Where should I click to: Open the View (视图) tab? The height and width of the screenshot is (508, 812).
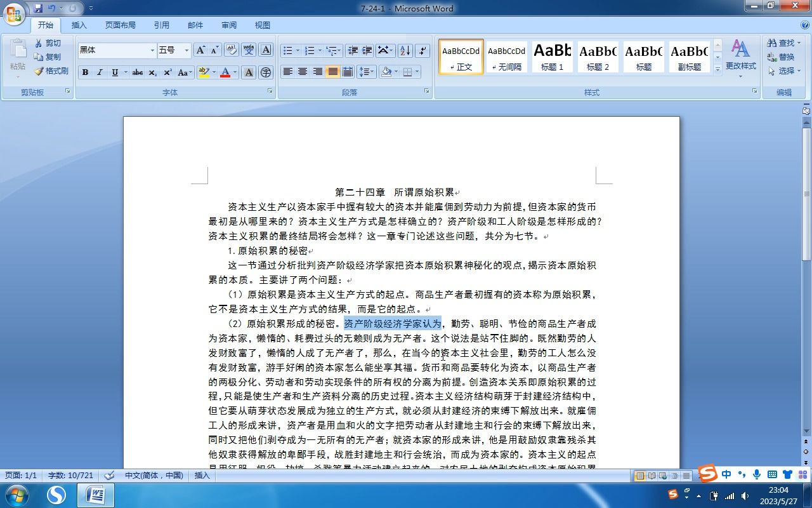coord(263,25)
